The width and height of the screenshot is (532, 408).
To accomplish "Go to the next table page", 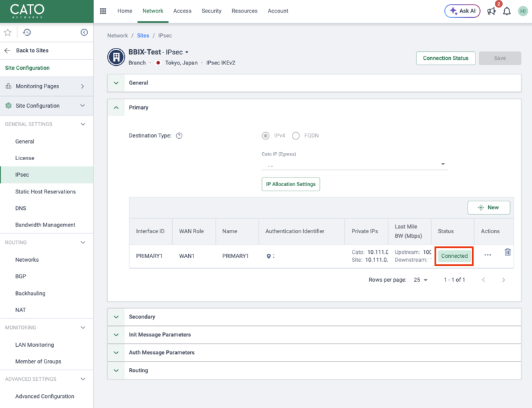I will pos(503,280).
